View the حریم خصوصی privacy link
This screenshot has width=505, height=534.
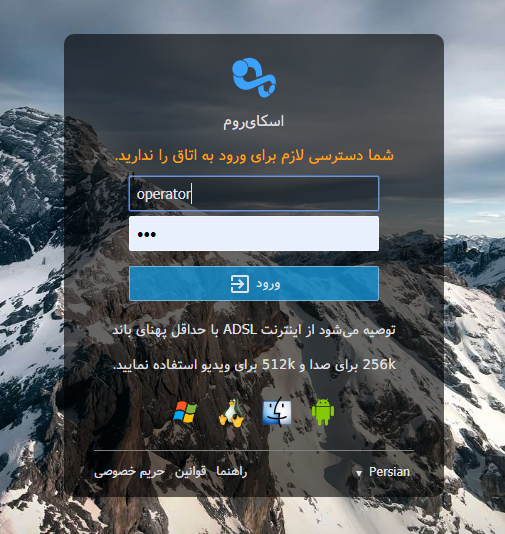coord(129,472)
